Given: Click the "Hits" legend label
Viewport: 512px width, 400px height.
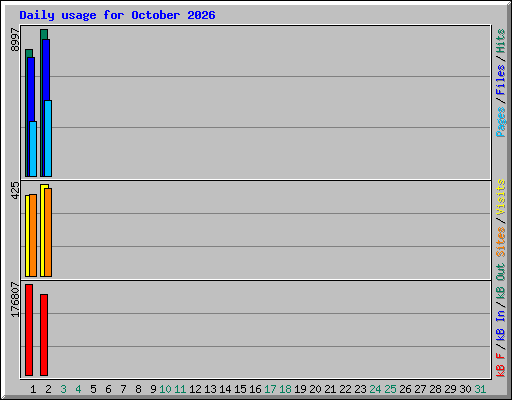Looking at the screenshot, I should pyautogui.click(x=501, y=41).
